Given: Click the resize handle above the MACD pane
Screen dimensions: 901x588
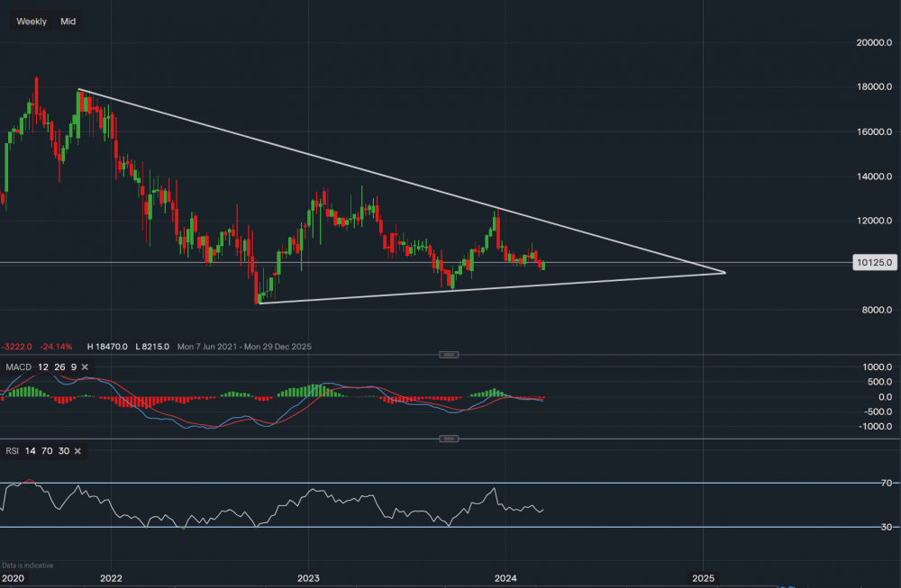Looking at the screenshot, I should (x=449, y=355).
